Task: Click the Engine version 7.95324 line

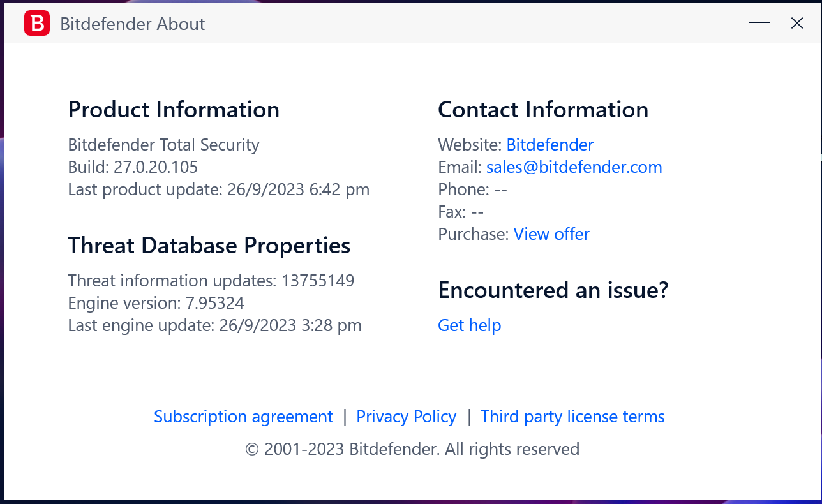Action: pyautogui.click(x=156, y=303)
